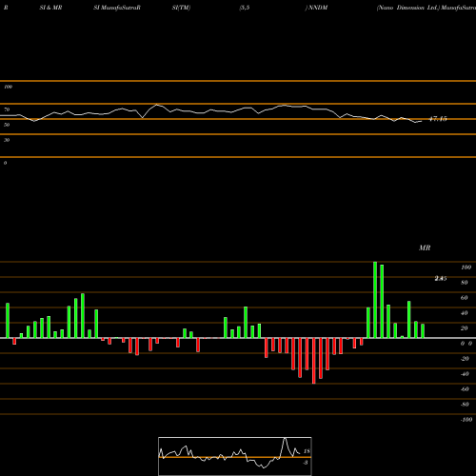Click the MR axis label -100
Screen dimensions: 476x476
466,420
